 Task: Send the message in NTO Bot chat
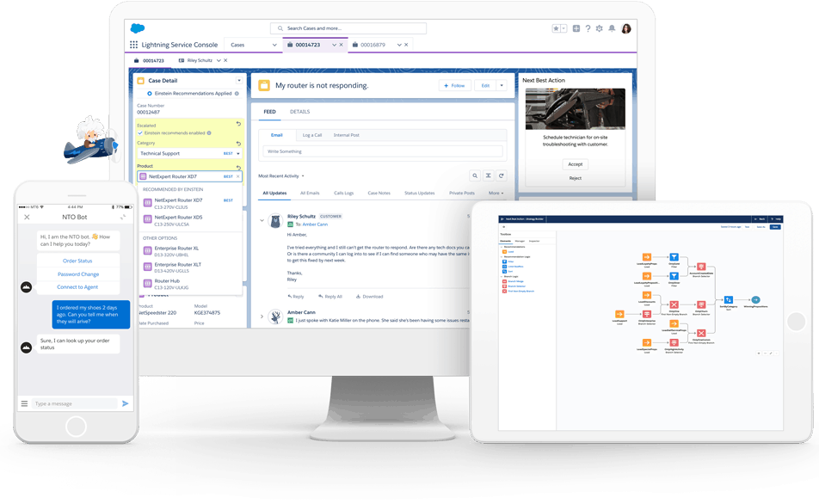coord(126,403)
